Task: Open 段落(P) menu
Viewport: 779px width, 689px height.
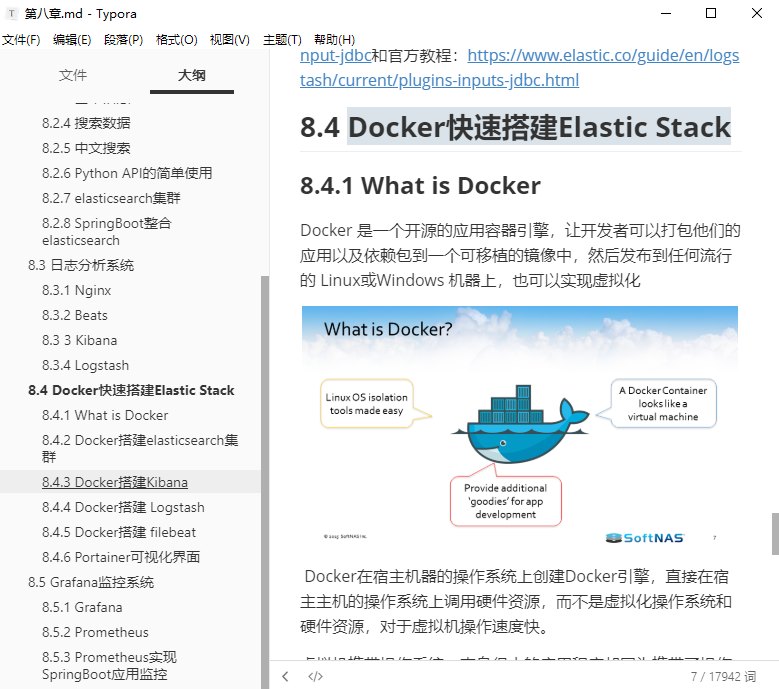Action: (x=124, y=40)
